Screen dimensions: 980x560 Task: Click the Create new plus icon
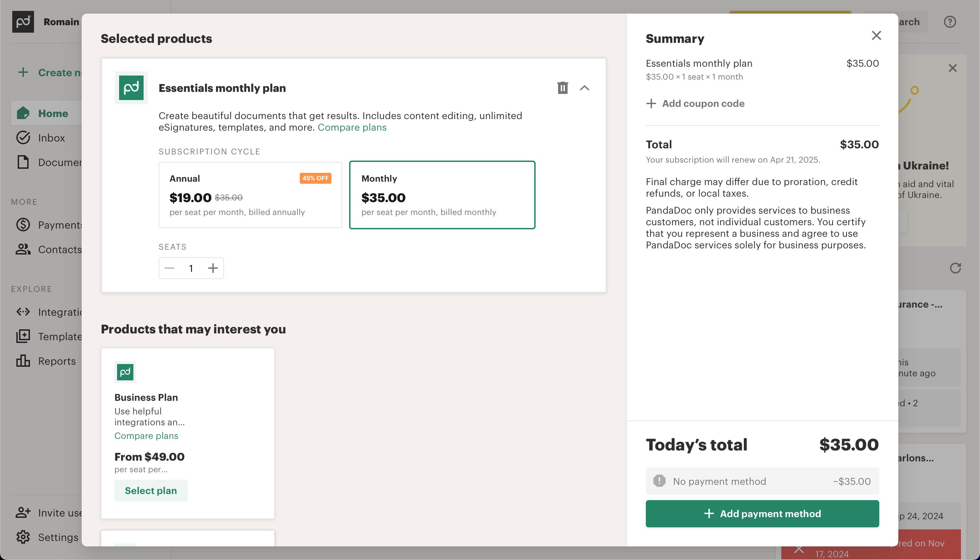[x=23, y=72]
